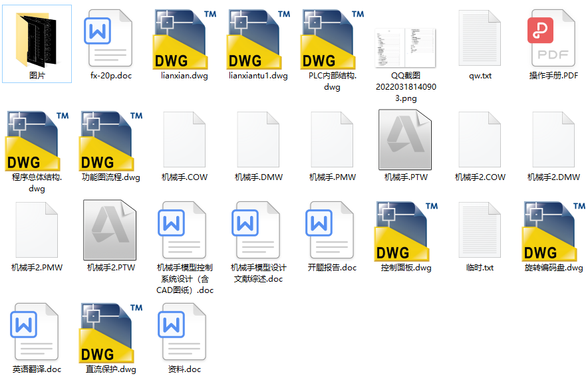Select the 图片 folder icon
This screenshot has height=386, width=588.
point(36,39)
